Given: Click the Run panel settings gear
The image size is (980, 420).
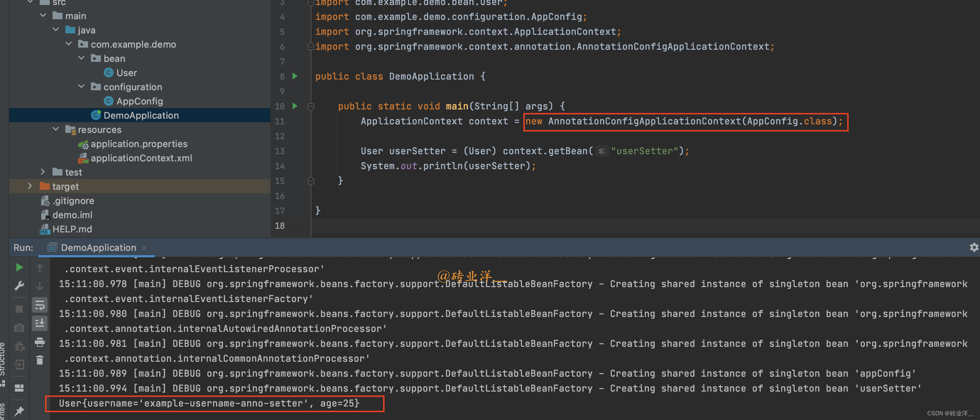Looking at the screenshot, I should (x=974, y=248).
